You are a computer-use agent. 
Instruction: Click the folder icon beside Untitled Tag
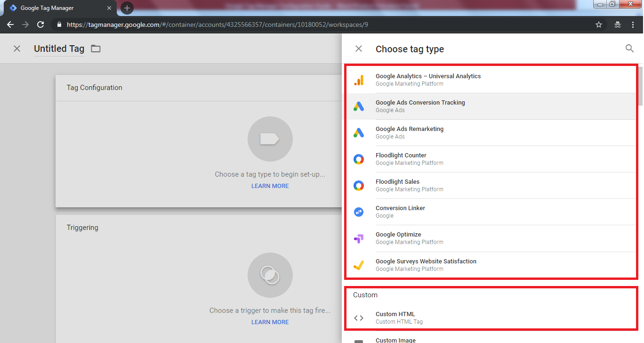coord(96,49)
